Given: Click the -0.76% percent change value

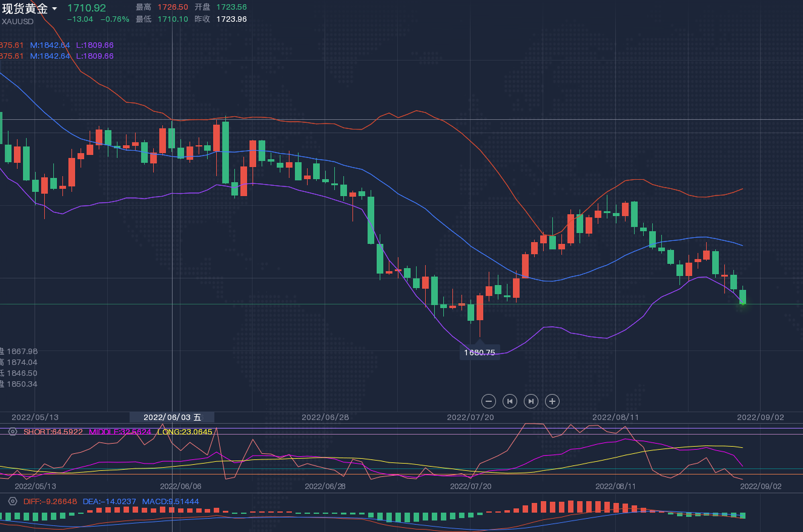Looking at the screenshot, I should [x=114, y=19].
